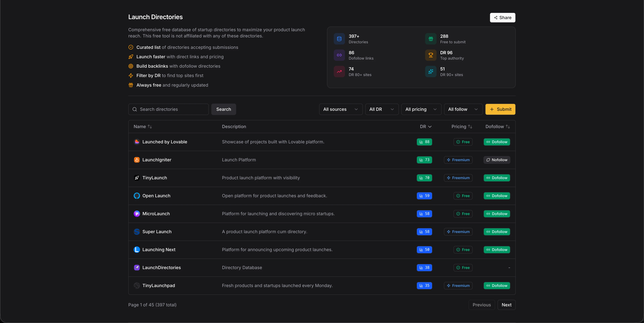The height and width of the screenshot is (323, 644).
Task: Click the Directories database icon in stats
Action: [339, 39]
